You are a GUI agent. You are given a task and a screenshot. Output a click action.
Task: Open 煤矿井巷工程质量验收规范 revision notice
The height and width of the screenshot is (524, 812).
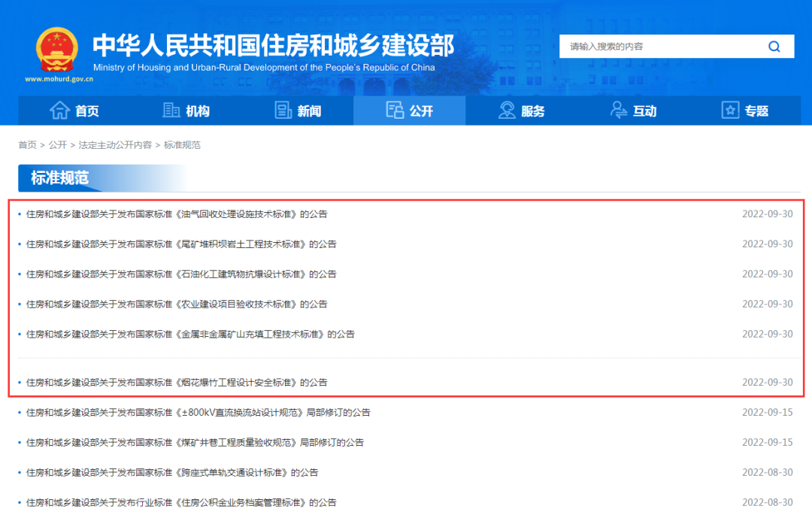pyautogui.click(x=195, y=443)
